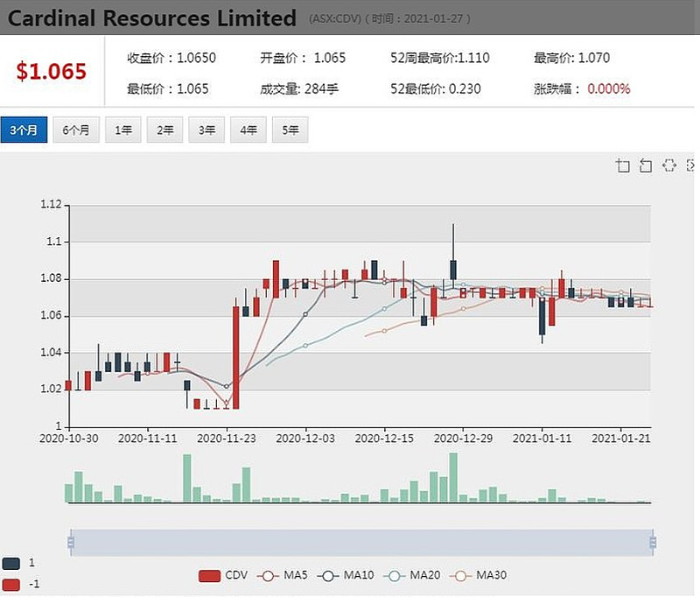
Task: Click the Cardinal Resources Limited title
Action: tap(151, 18)
